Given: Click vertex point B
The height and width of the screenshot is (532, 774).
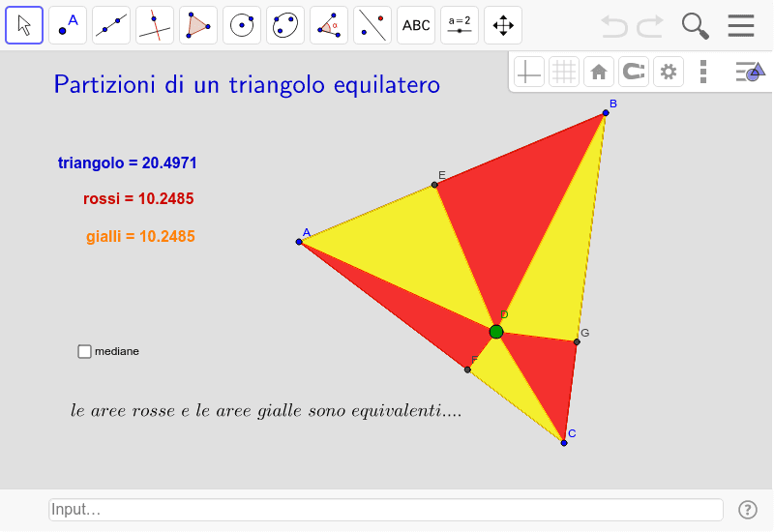Looking at the screenshot, I should point(606,113).
